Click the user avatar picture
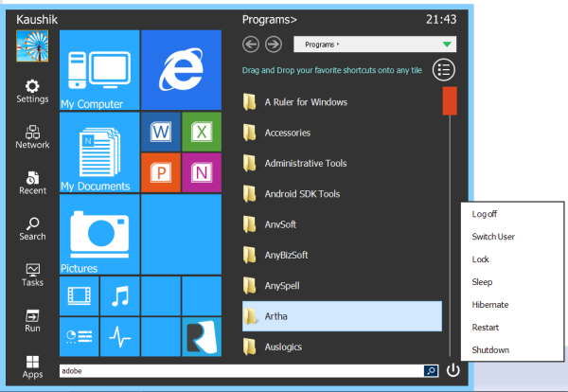Screen dimensions: 568x392 coord(32,46)
